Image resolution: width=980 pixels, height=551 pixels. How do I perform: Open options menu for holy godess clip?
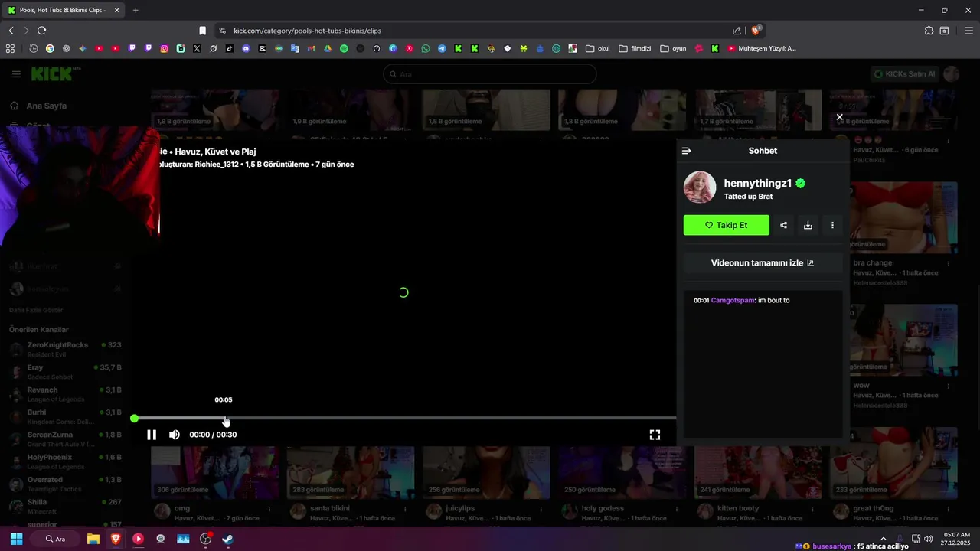pos(677,509)
